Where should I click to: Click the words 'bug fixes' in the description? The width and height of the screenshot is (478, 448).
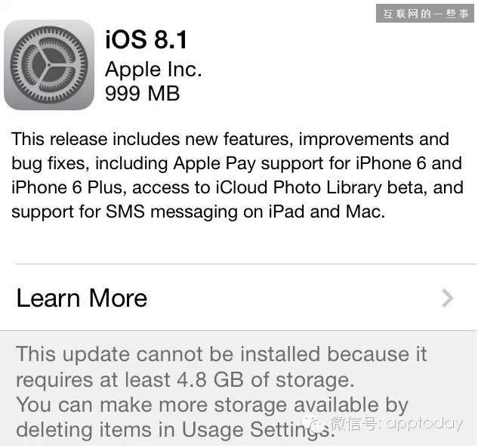point(49,163)
